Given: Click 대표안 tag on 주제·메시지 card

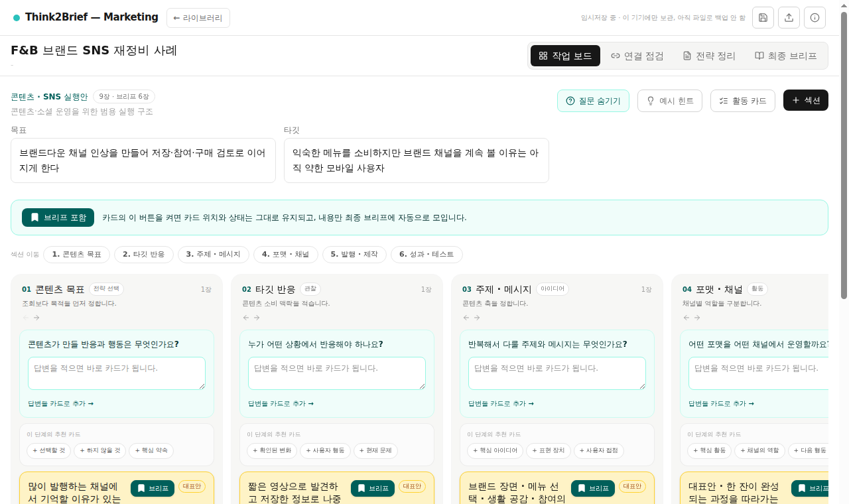Looking at the screenshot, I should [x=632, y=486].
